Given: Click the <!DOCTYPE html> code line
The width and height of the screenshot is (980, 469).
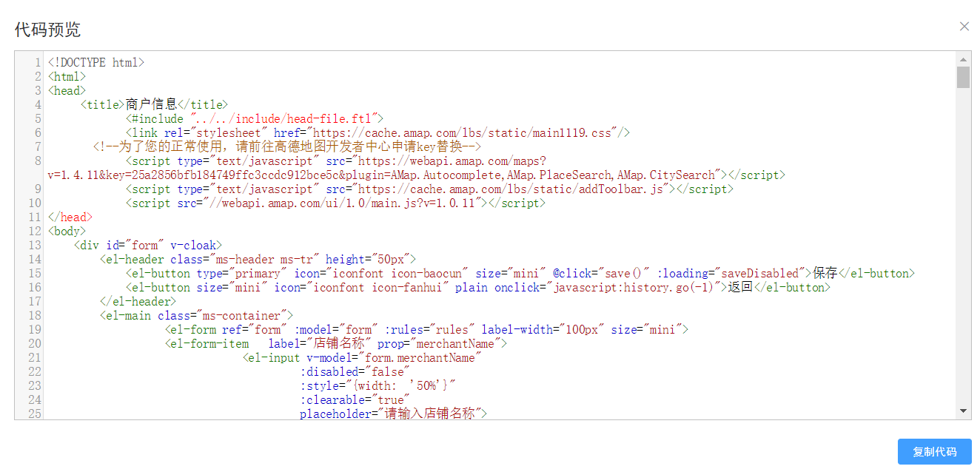Looking at the screenshot, I should (96, 63).
